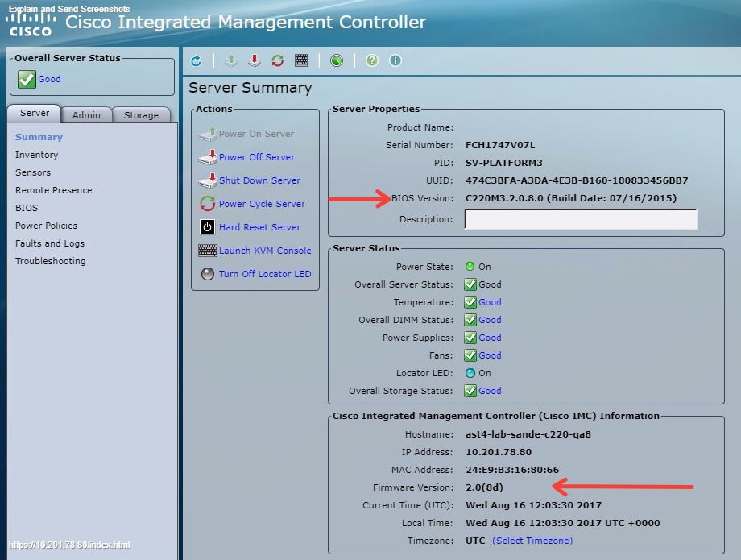
Task: Click the Refresh icon on the toolbar
Action: click(x=196, y=60)
